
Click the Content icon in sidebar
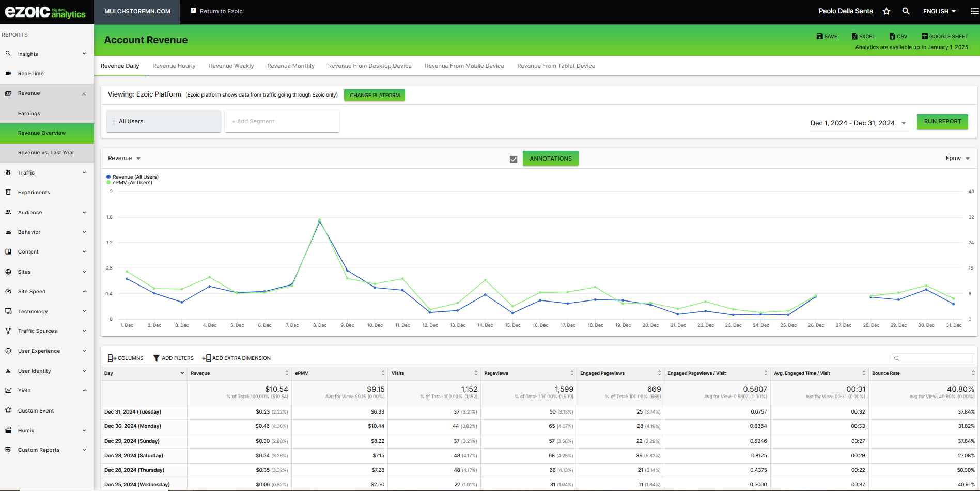click(8, 251)
